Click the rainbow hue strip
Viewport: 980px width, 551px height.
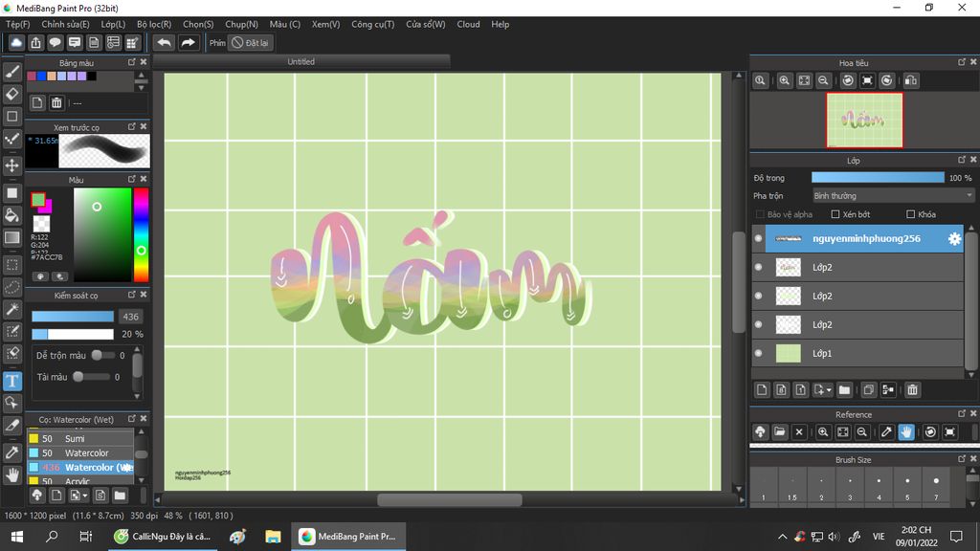142,235
